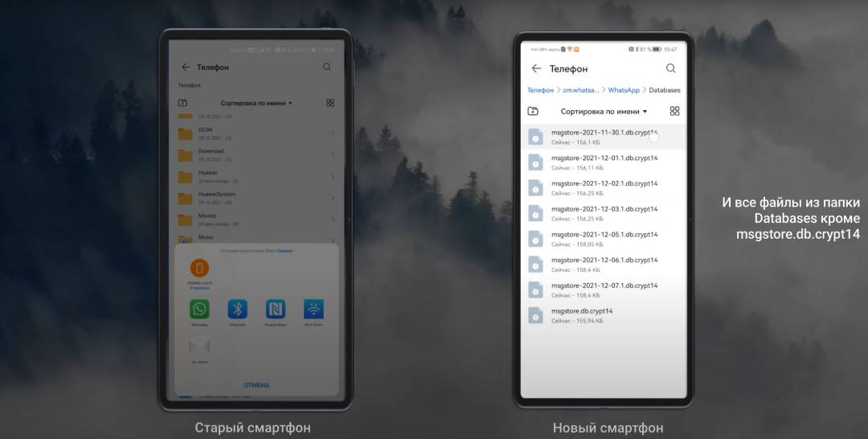This screenshot has height=439, width=868.
Task: Tap WhatsApp icon in share sheet
Action: (x=199, y=309)
